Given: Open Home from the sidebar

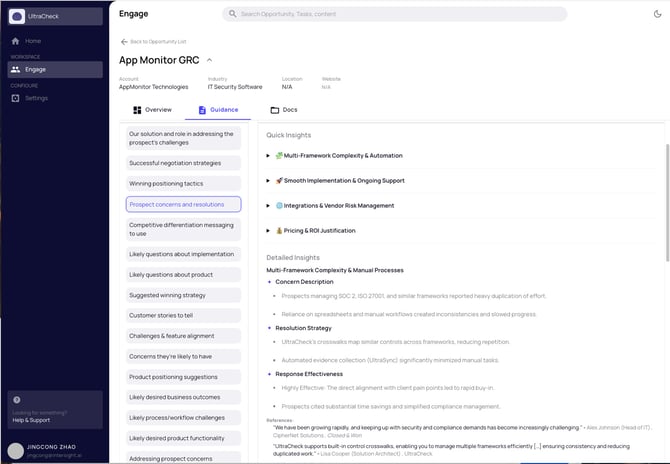Looking at the screenshot, I should (x=32, y=41).
